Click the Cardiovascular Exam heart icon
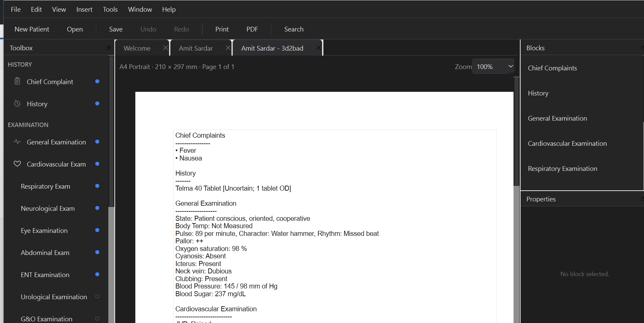The height and width of the screenshot is (323, 644). tap(17, 164)
